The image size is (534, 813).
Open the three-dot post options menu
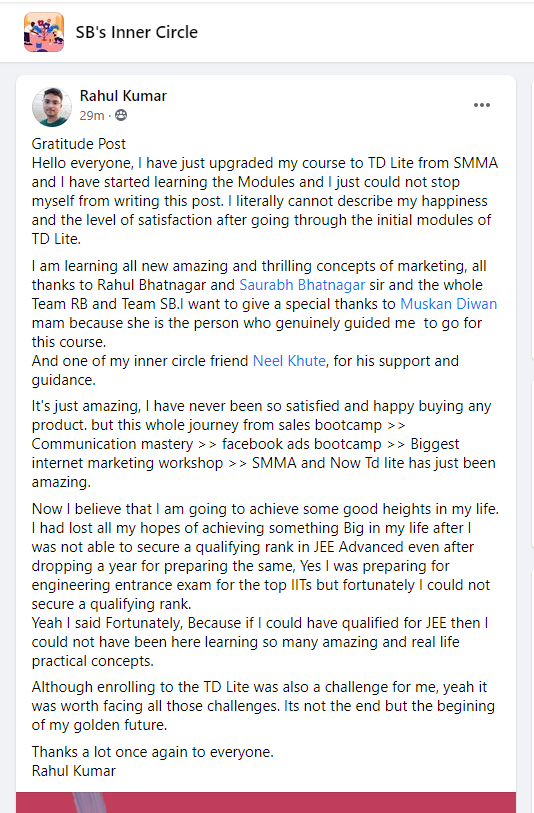(482, 105)
